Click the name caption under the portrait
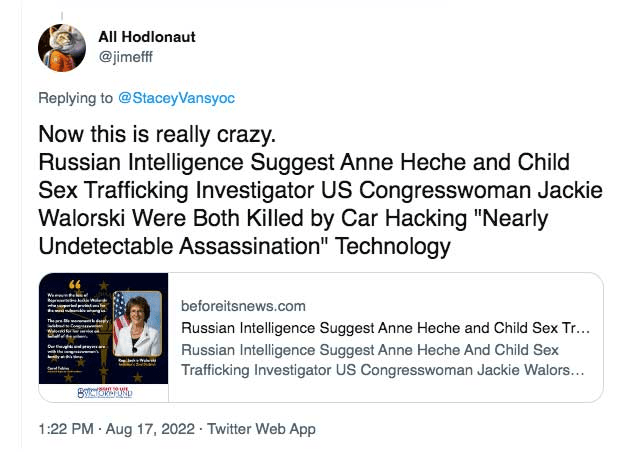The image size is (640, 452). pyautogui.click(x=137, y=359)
